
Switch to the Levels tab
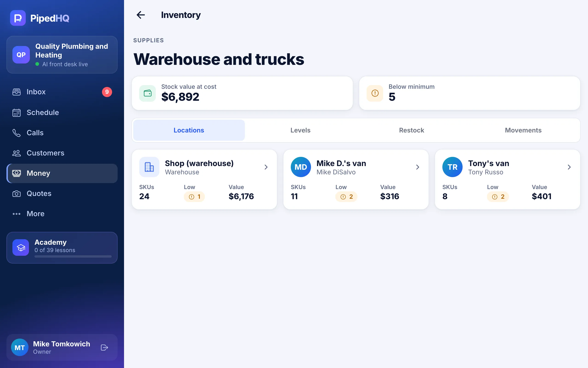click(300, 130)
